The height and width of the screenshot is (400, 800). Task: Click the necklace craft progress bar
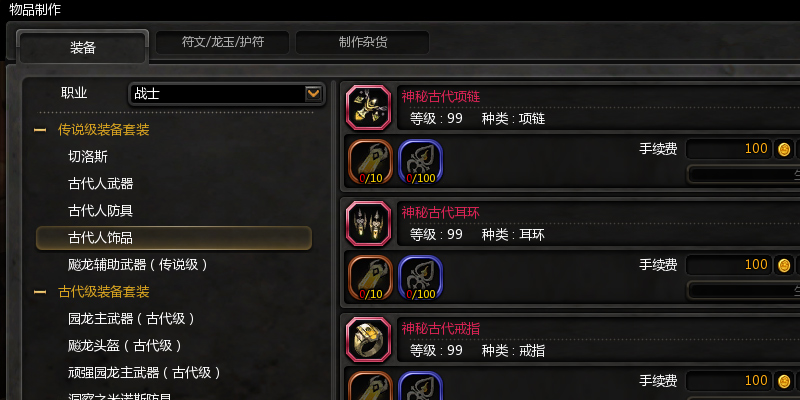click(744, 174)
